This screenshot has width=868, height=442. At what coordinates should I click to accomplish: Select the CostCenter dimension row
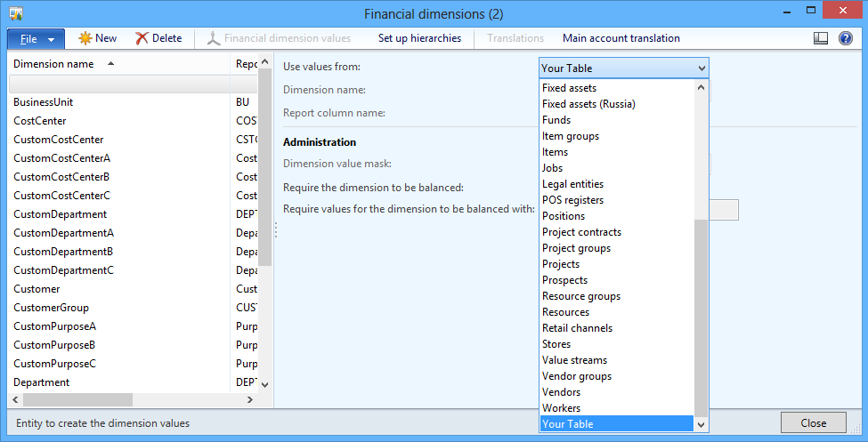[40, 121]
